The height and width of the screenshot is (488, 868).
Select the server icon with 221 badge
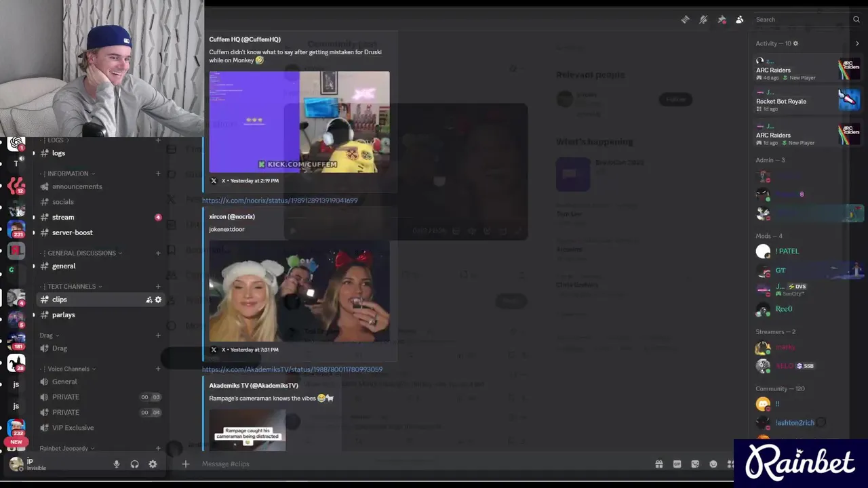pyautogui.click(x=16, y=228)
